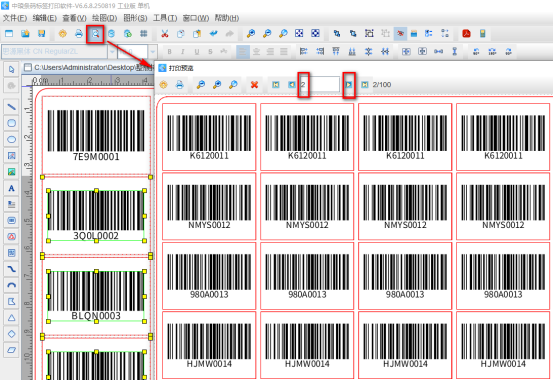Open the 绘图(D) menu
This screenshot has height=380, width=554.
105,18
